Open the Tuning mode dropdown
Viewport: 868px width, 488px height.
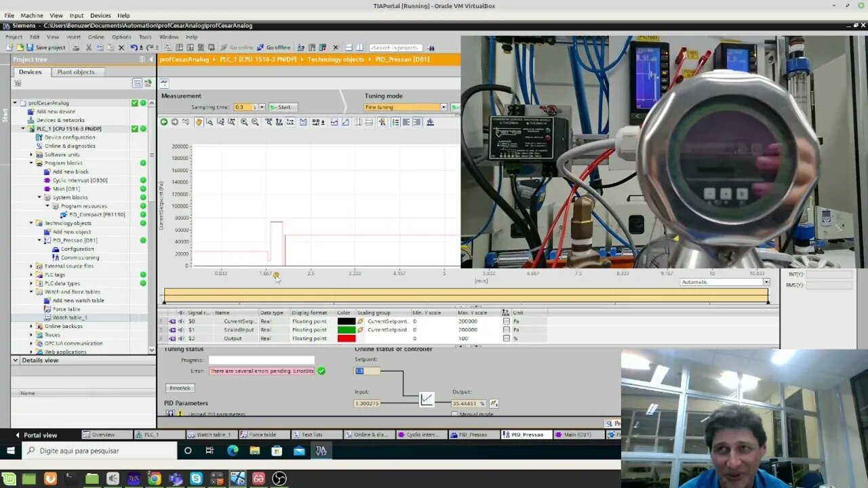[443, 107]
